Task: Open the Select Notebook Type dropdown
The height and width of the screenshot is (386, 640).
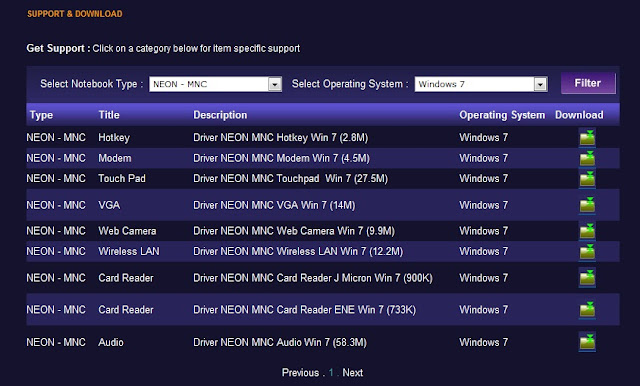Action: 216,84
